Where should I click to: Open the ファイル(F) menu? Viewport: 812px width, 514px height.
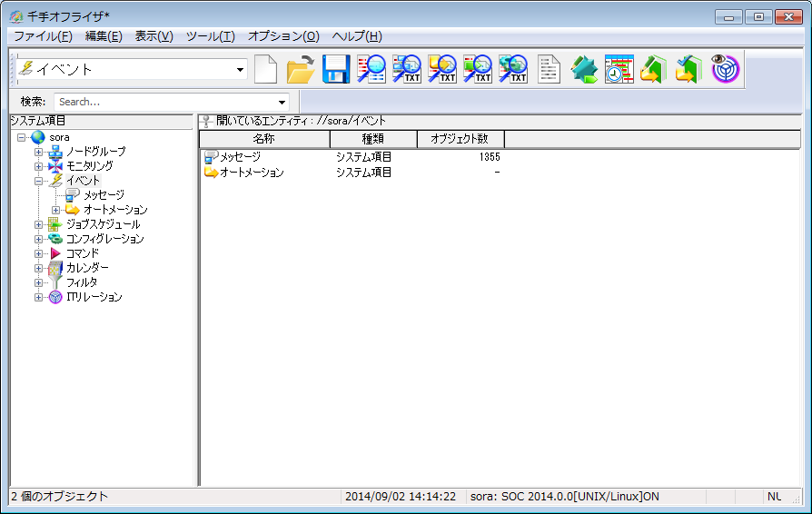click(43, 36)
